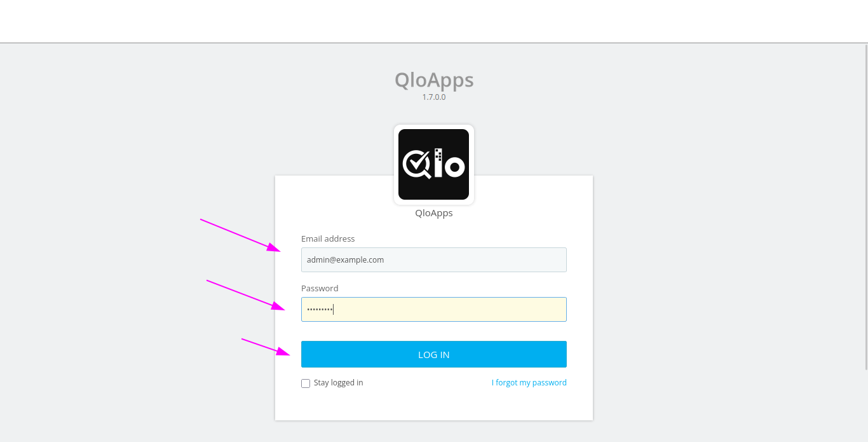The height and width of the screenshot is (442, 868).
Task: Click the checkmark magnifier Q in logo
Action: point(417,164)
